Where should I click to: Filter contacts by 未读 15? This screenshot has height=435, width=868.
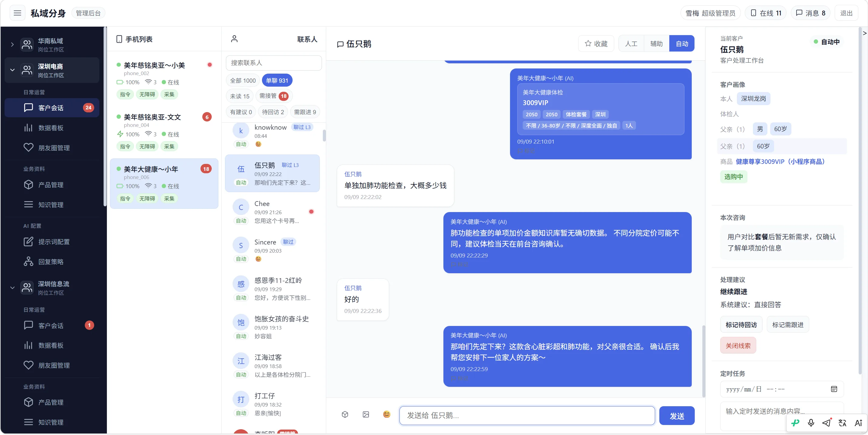[x=240, y=96]
